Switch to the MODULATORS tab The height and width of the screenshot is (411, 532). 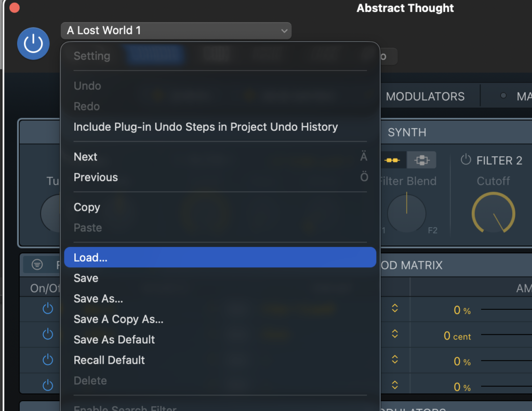425,97
